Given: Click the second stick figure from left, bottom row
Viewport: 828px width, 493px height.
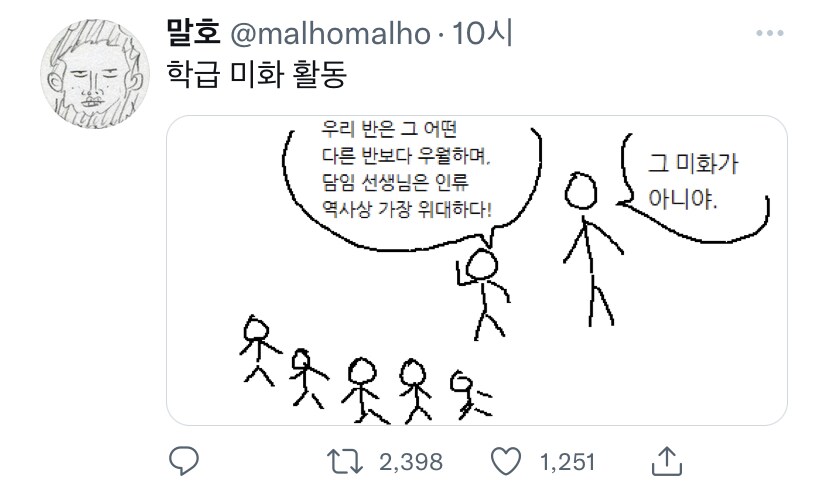Looking at the screenshot, I should point(304,377).
